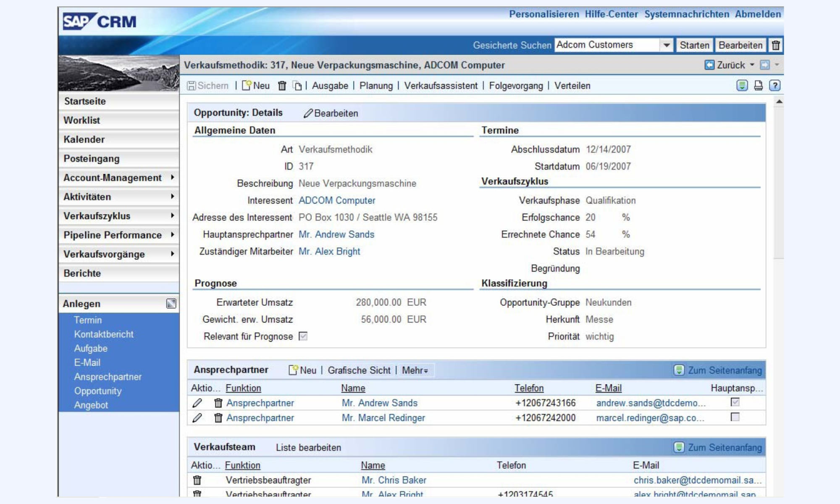The image size is (840, 504).
Task: Click the forward navigation arrow icon
Action: 765,65
